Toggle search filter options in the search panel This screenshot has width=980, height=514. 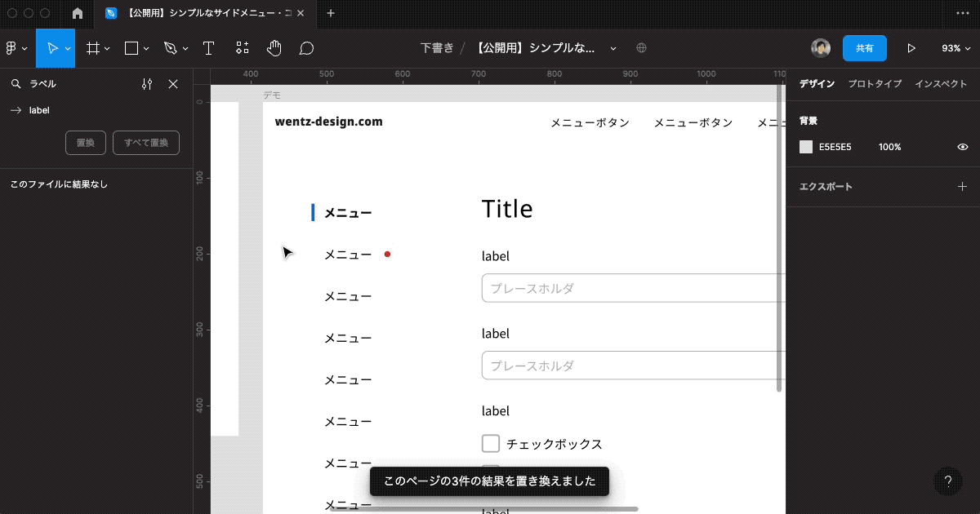coord(146,83)
